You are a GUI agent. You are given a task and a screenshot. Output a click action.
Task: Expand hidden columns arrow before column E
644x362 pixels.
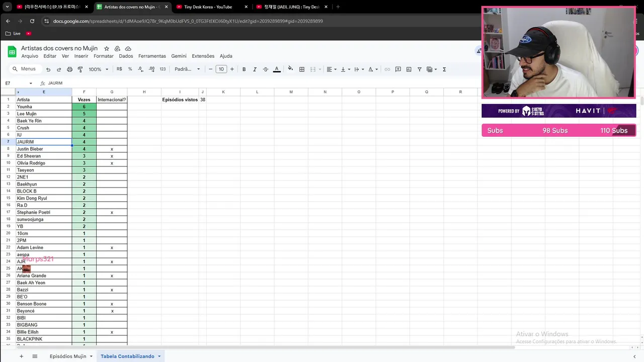click(18, 92)
